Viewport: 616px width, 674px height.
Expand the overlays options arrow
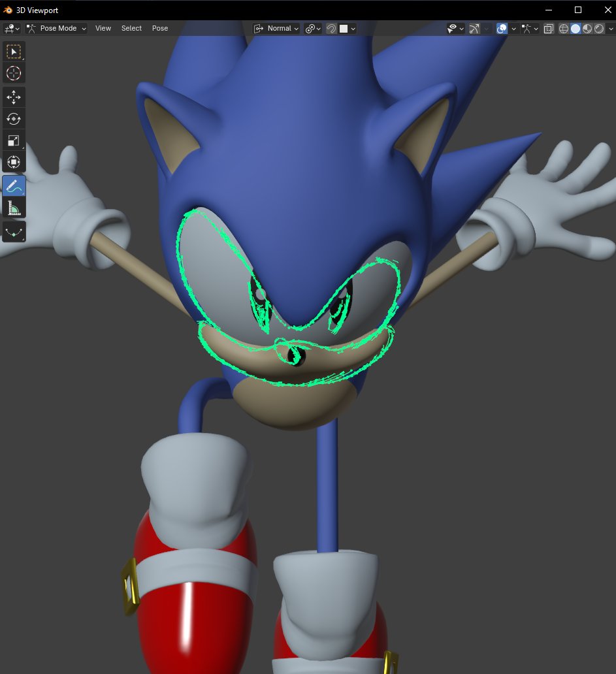point(513,29)
